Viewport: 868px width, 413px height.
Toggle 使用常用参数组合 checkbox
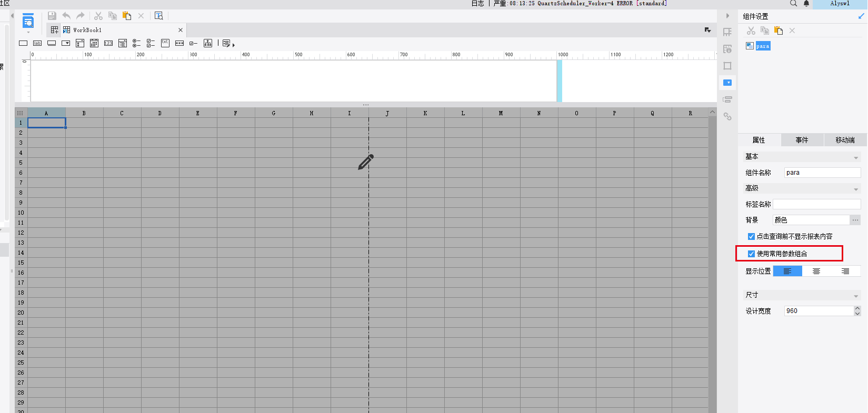[x=751, y=254]
